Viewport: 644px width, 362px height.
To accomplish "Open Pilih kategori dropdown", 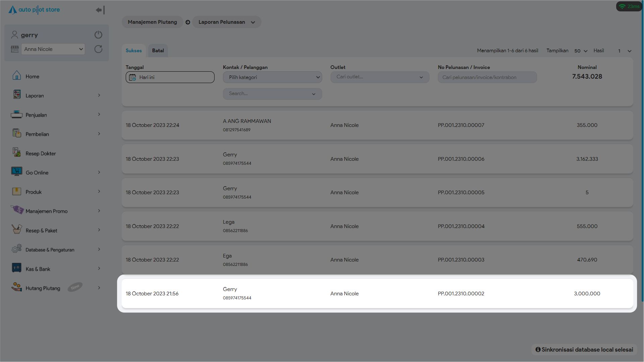I will click(x=272, y=77).
